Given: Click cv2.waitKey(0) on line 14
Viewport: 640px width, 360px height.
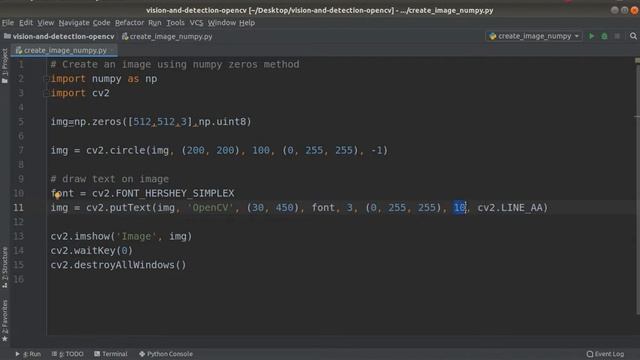Looking at the screenshot, I should tap(92, 251).
